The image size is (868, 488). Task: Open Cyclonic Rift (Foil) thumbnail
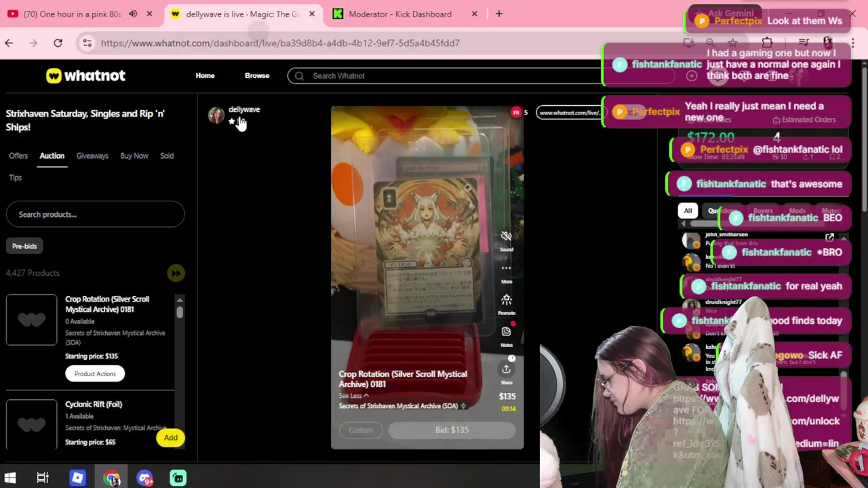32,425
